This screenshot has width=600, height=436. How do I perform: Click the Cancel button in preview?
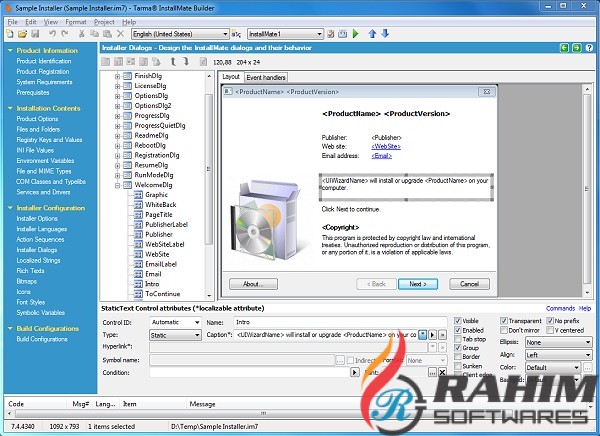(x=470, y=284)
